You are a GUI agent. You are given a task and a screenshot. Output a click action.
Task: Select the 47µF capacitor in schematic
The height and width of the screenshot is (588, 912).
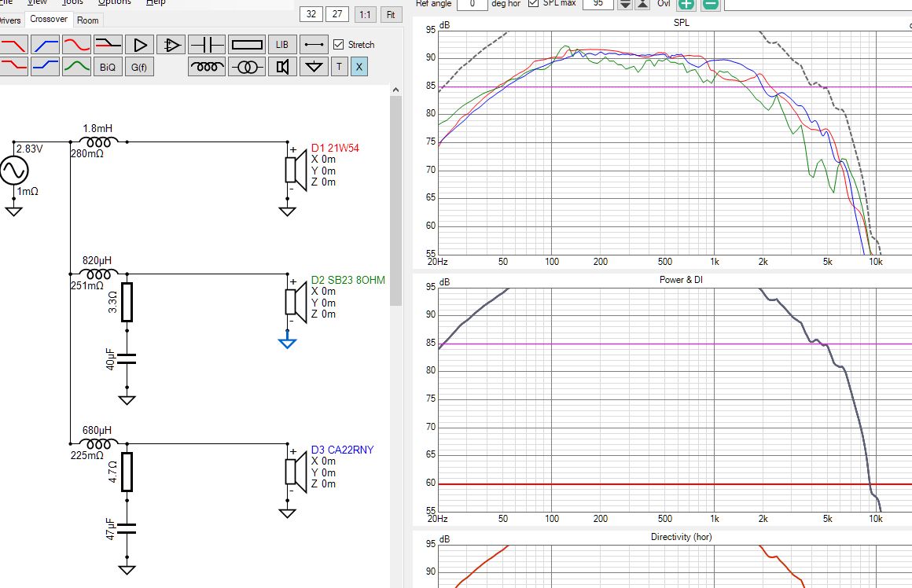127,529
